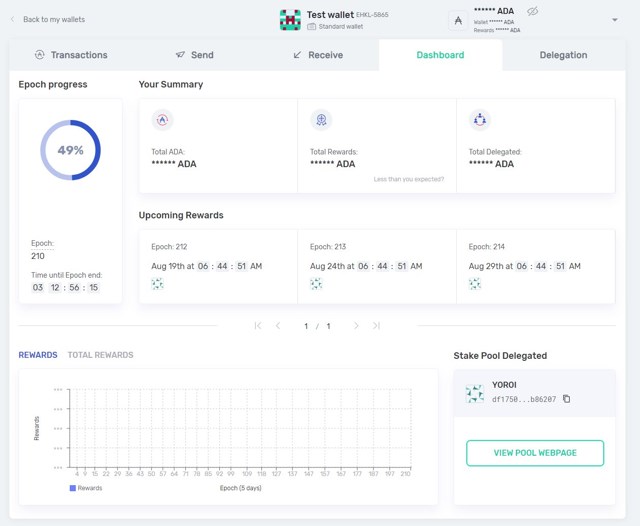640x526 pixels.
Task: Open the Receive tab
Action: 317,55
